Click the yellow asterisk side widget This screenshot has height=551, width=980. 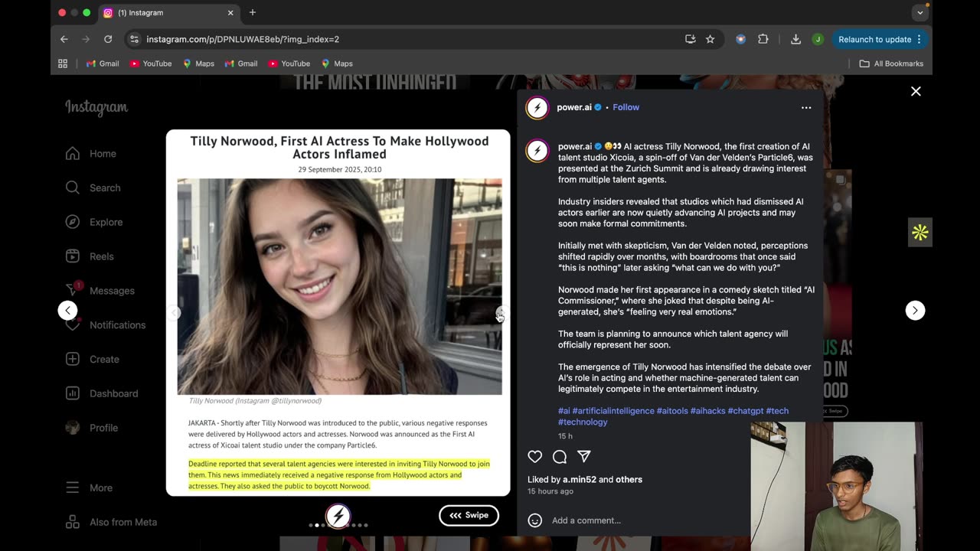tap(920, 233)
